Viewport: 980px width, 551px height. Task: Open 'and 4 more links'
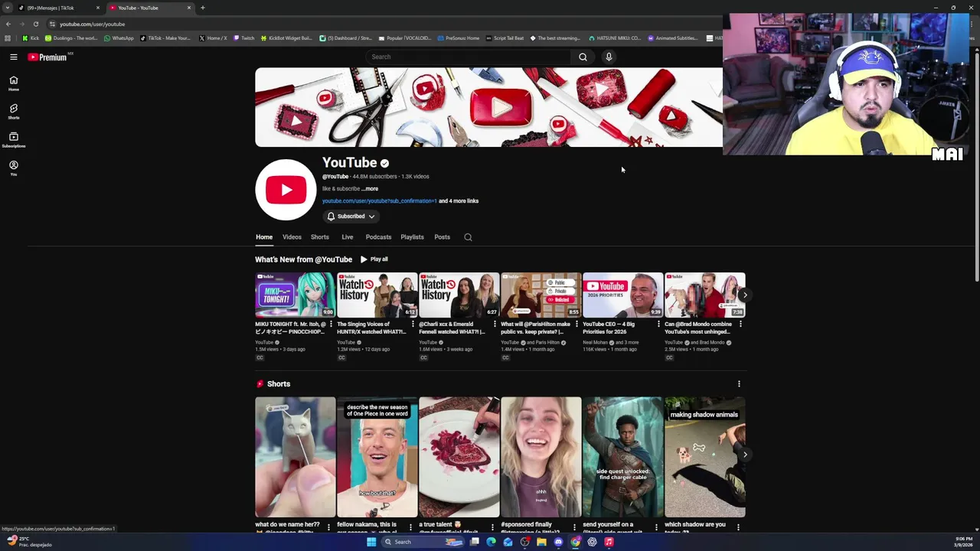click(x=459, y=201)
